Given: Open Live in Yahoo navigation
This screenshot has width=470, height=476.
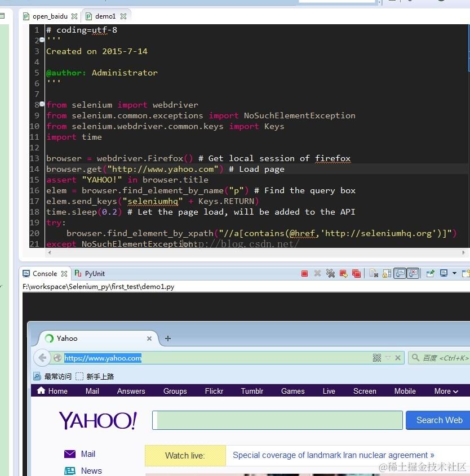Looking at the screenshot, I should click(329, 391).
